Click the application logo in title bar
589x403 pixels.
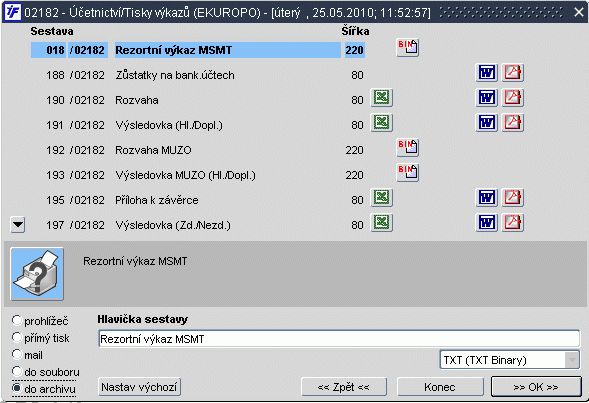tap(12, 12)
